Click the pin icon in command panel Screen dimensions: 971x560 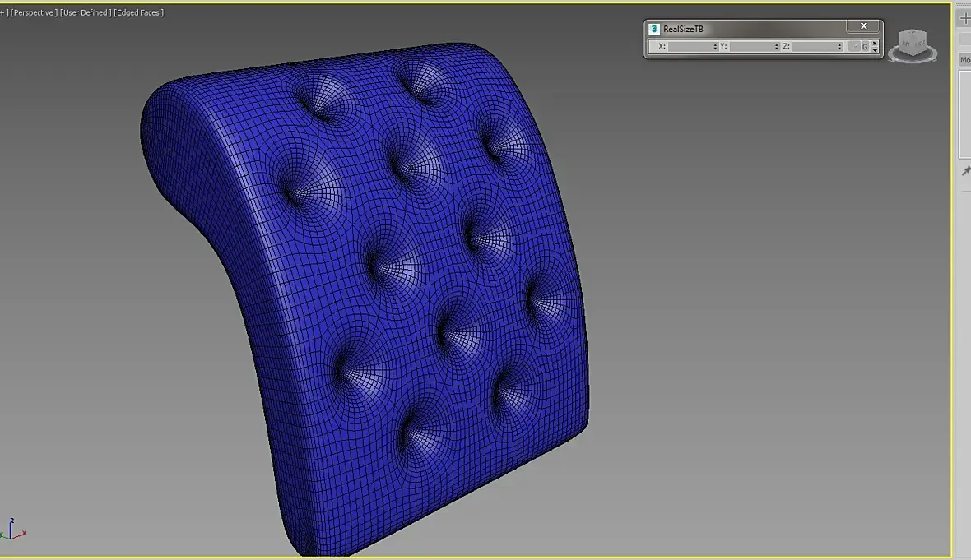pos(965,171)
